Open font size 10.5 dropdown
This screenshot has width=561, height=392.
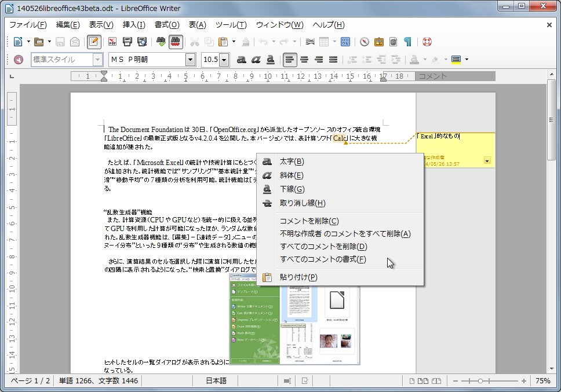coord(224,60)
